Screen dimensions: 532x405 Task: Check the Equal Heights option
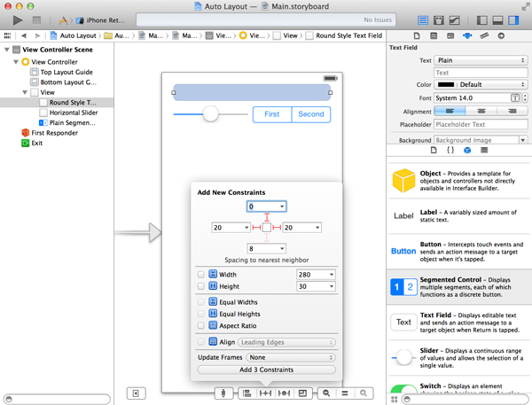click(201, 314)
